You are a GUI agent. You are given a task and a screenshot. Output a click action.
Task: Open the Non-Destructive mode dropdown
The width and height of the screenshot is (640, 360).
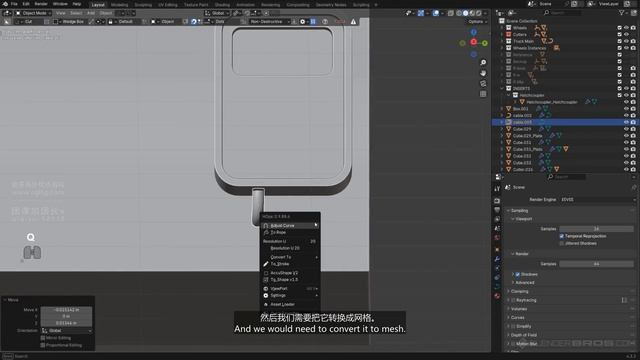point(269,21)
